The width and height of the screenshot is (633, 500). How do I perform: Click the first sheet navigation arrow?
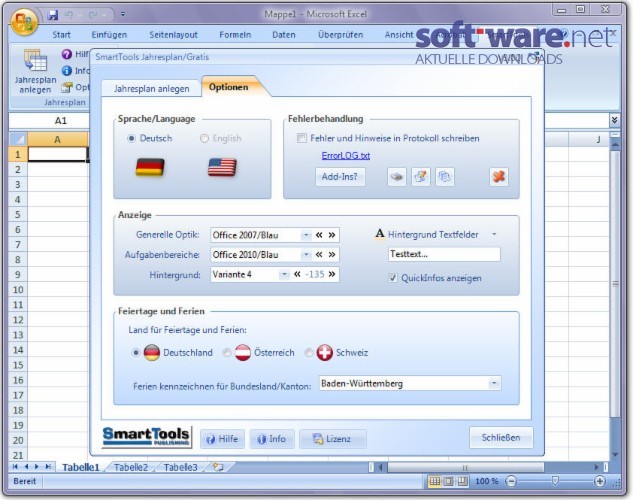[x=15, y=467]
